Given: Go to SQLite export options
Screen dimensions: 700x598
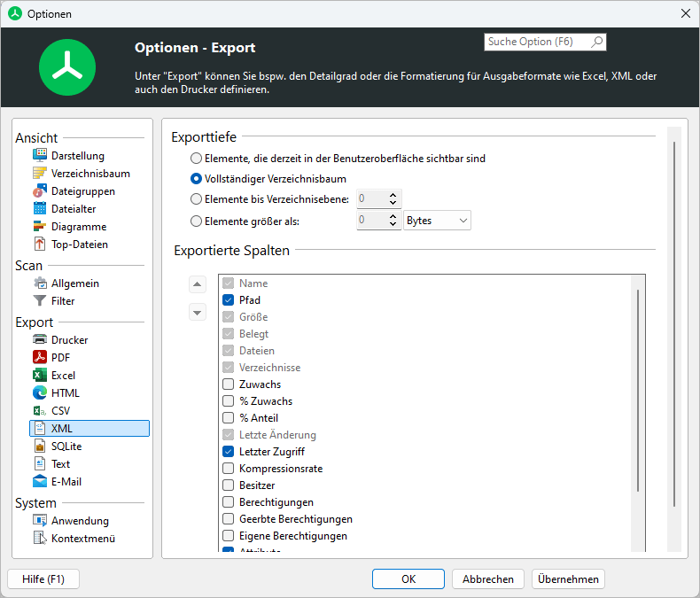Looking at the screenshot, I should [x=66, y=447].
